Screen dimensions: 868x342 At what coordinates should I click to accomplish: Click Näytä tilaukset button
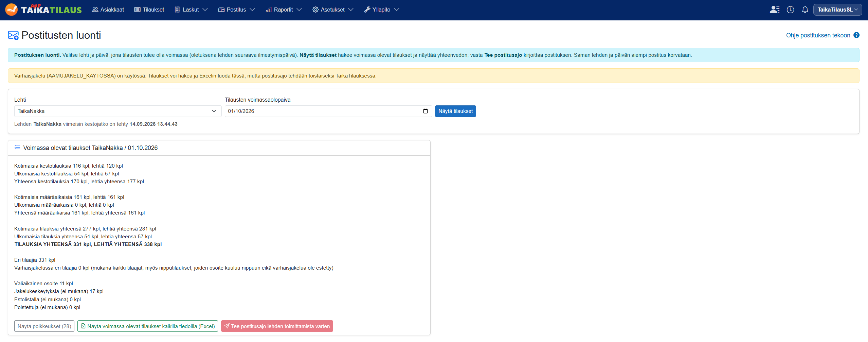point(455,111)
